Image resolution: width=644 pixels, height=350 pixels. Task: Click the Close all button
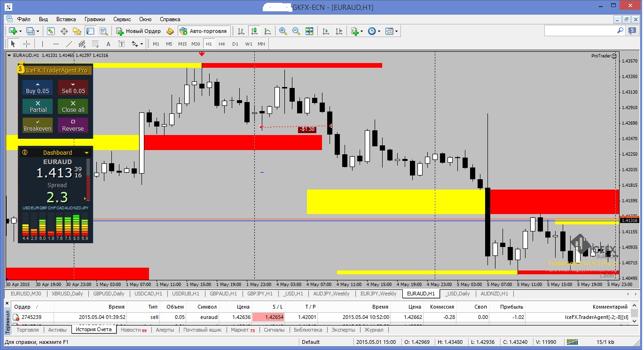click(x=73, y=106)
